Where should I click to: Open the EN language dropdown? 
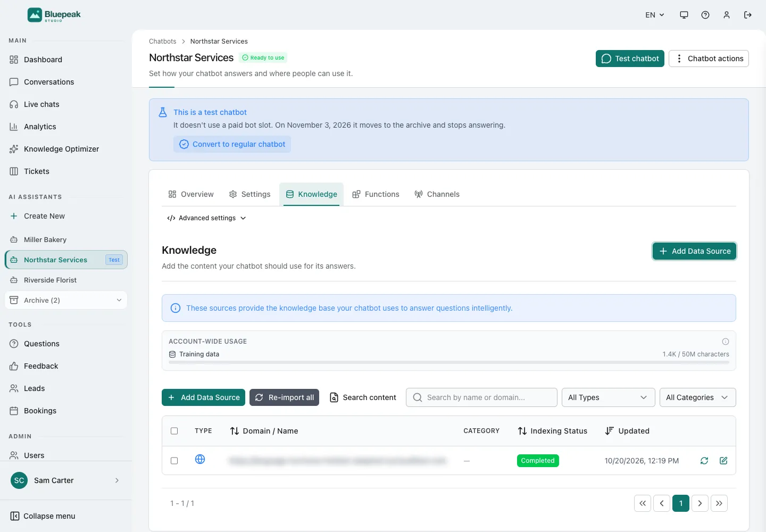[655, 15]
